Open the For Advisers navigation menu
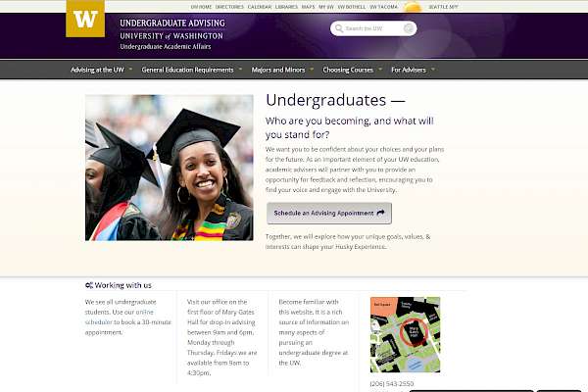This screenshot has height=392, width=588. click(x=412, y=70)
